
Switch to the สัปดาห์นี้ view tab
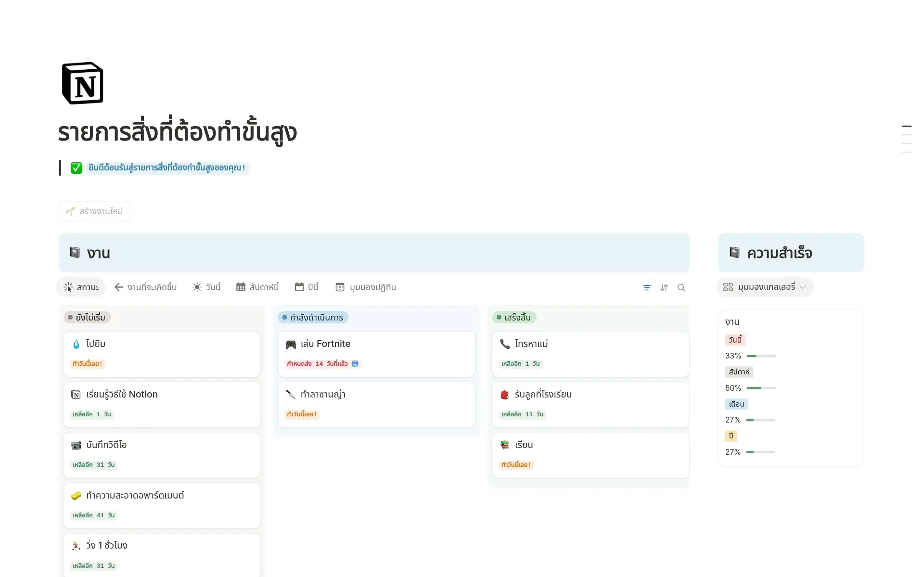point(257,287)
